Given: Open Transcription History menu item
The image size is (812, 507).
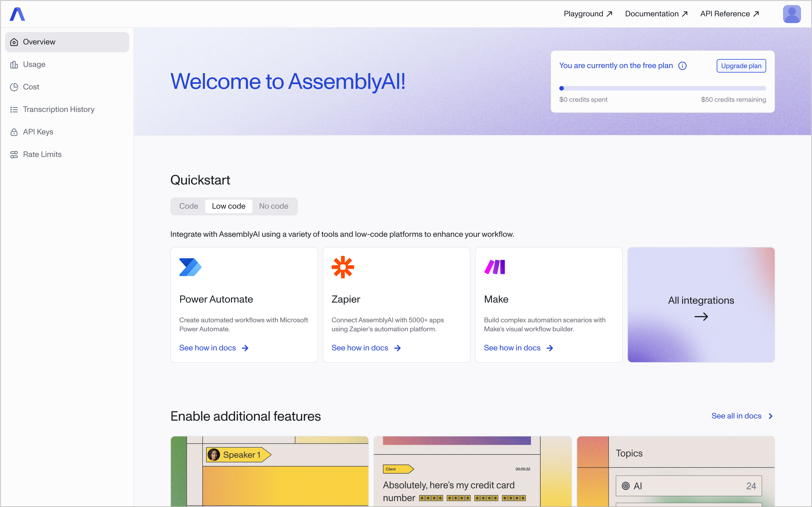Looking at the screenshot, I should click(x=59, y=109).
